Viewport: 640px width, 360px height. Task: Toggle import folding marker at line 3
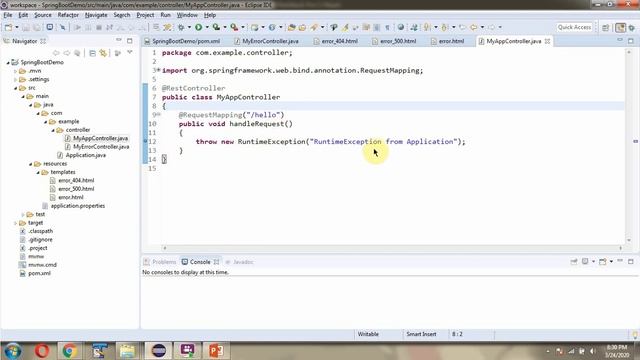159,70
